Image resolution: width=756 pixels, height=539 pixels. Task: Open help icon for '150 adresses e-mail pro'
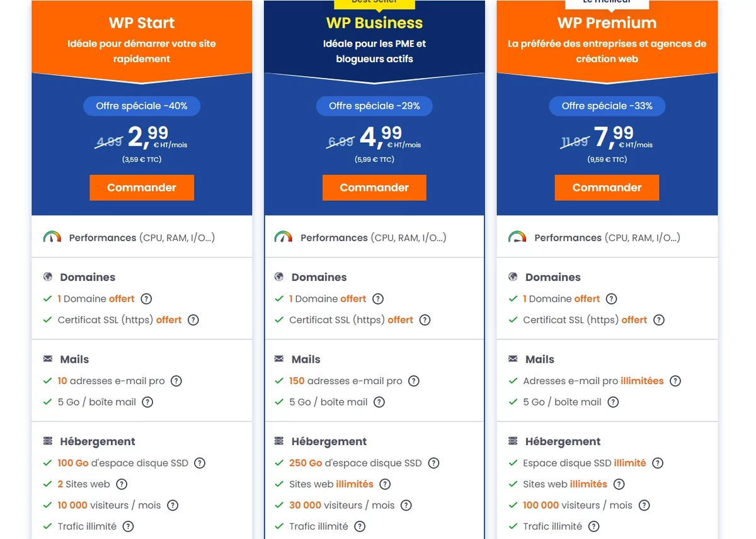pyautogui.click(x=414, y=381)
